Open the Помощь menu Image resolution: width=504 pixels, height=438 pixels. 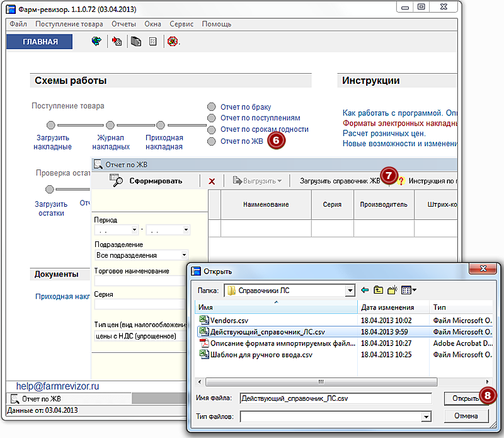pos(216,24)
